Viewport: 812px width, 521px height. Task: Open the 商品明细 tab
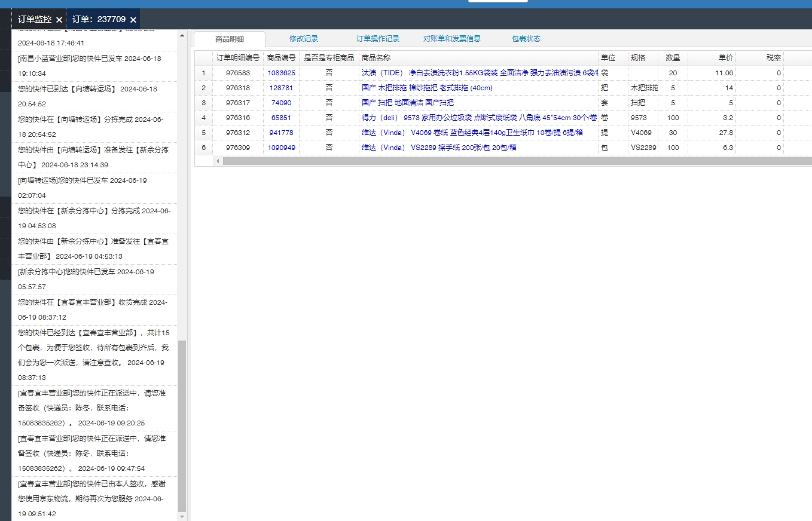[x=230, y=39]
